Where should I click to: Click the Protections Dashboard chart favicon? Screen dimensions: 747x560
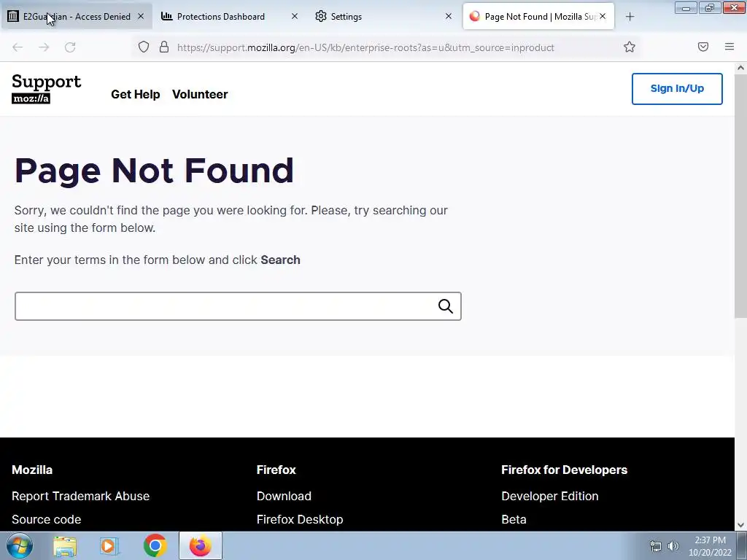[x=167, y=16]
